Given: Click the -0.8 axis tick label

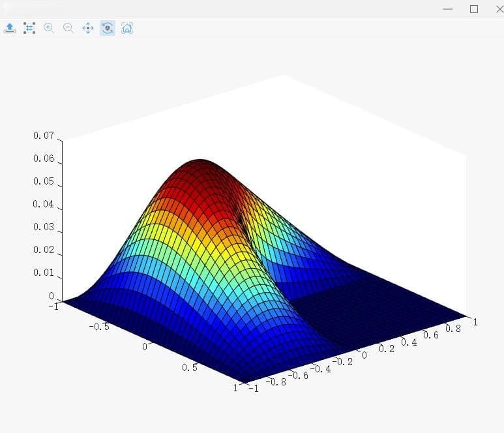Looking at the screenshot, I should tap(276, 381).
